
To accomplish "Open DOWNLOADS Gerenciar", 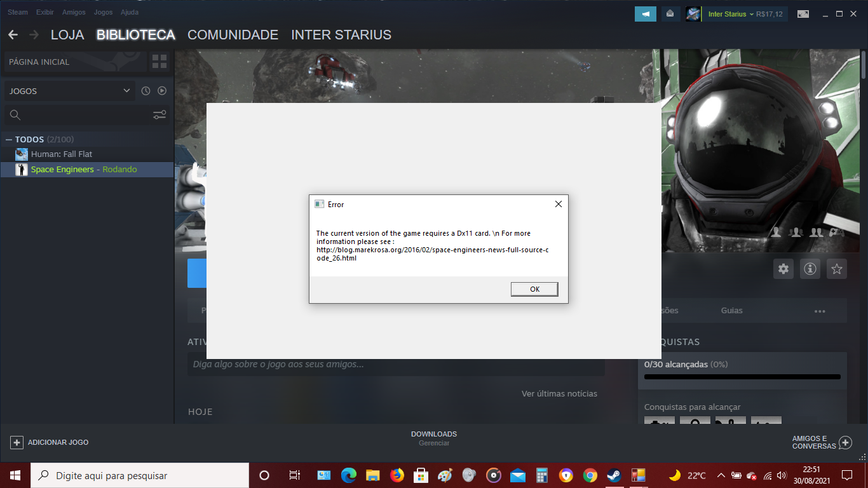I will pos(434,438).
